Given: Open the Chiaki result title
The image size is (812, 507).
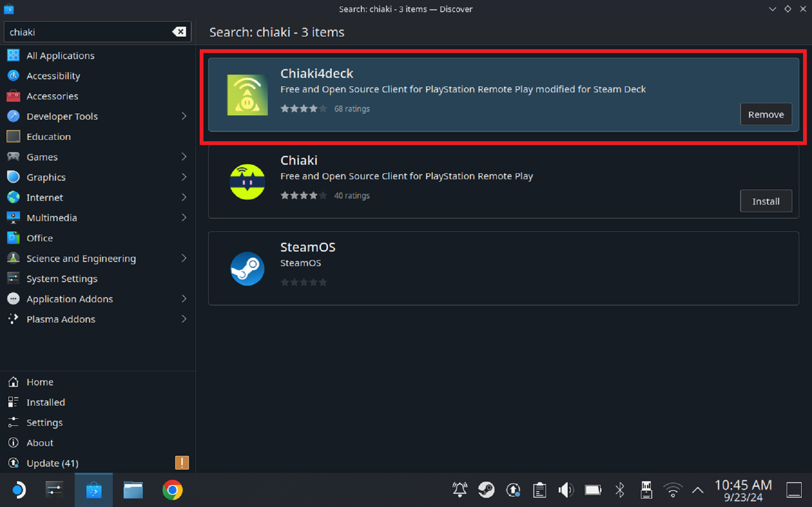Looking at the screenshot, I should click(299, 160).
